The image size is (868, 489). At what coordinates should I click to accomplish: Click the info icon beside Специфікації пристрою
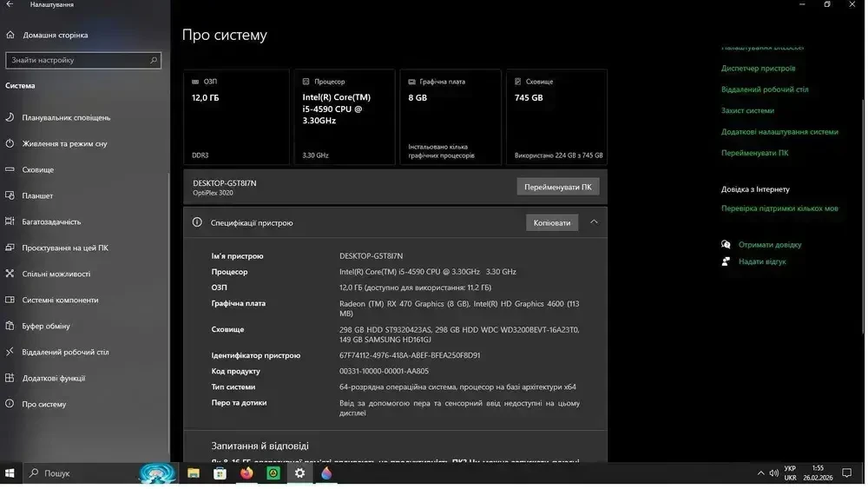pos(197,223)
